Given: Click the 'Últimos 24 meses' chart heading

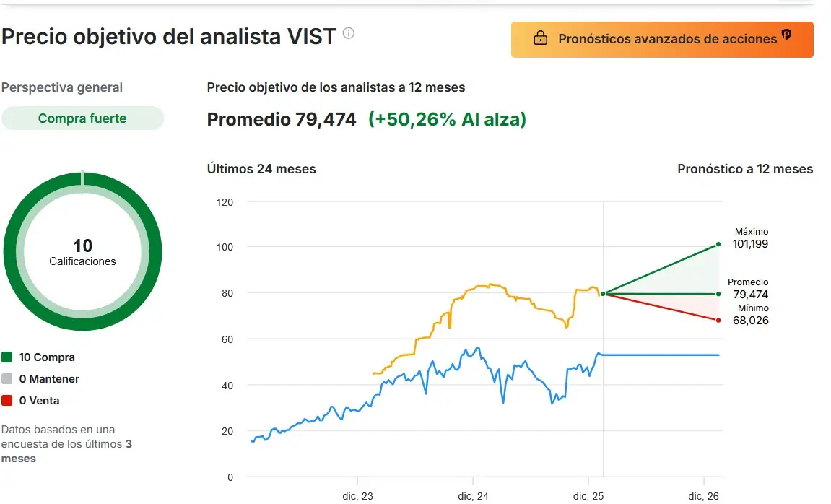Looking at the screenshot, I should tap(261, 169).
